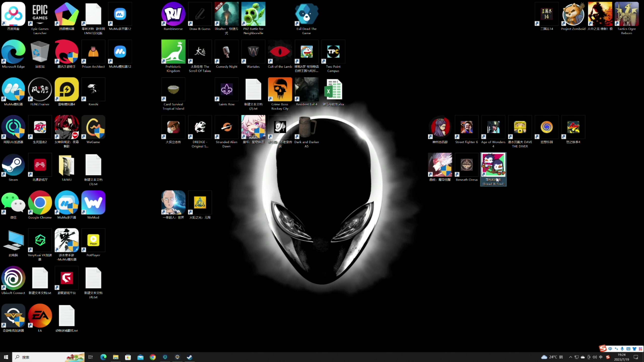Open the WeMod desktop icon
Screen dimensions: 644x362
point(93,205)
